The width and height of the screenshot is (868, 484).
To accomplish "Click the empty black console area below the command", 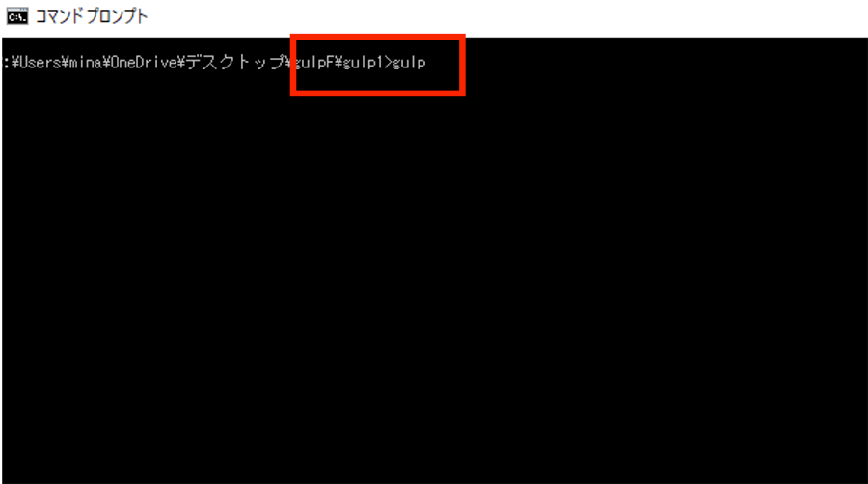I will click(x=434, y=287).
